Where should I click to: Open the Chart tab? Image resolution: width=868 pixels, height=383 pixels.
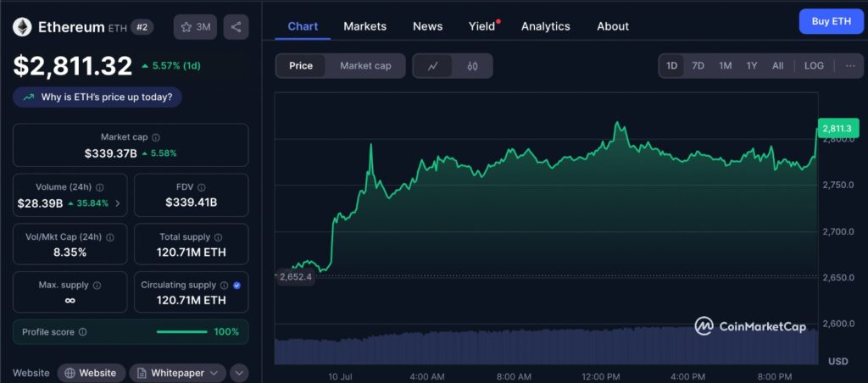tap(303, 26)
